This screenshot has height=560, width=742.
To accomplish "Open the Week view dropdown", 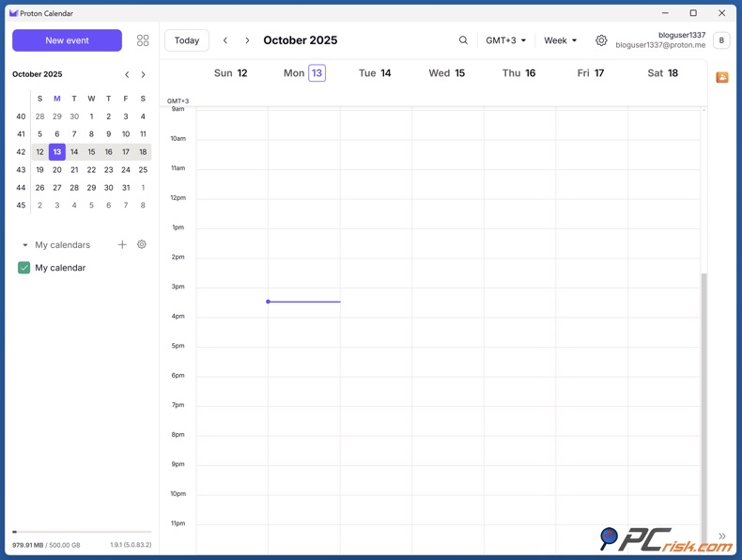I will [560, 40].
